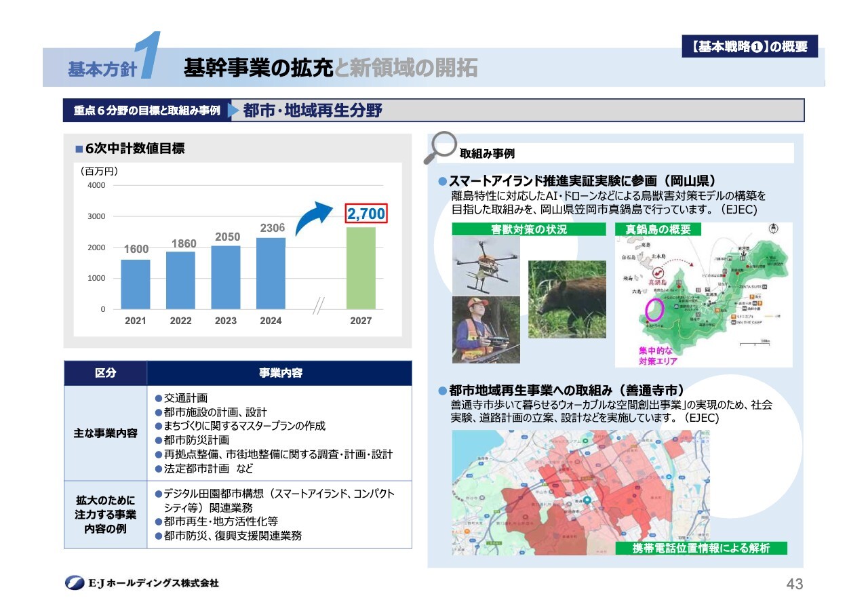Click the 都市防災、復興支援関連業務 bullet item
The image size is (868, 613).
[x=228, y=536]
